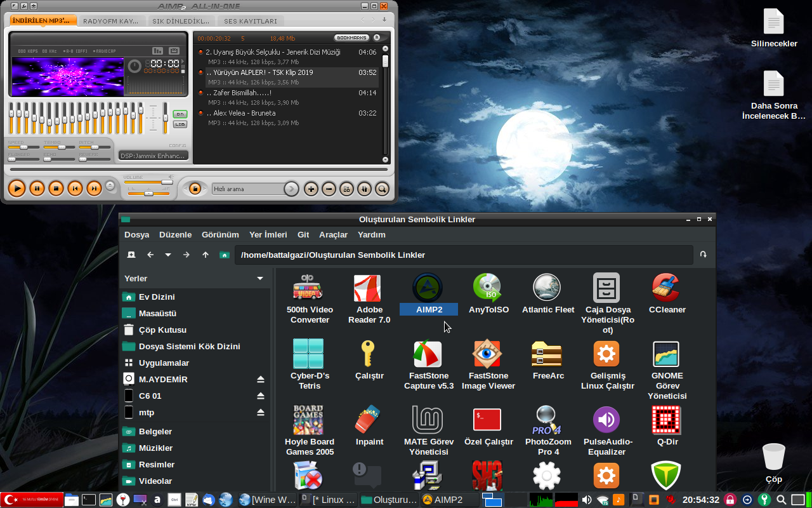The image size is (812, 508).
Task: Switch to SIK DİNLEDİKL... playlist tab
Action: point(181,21)
